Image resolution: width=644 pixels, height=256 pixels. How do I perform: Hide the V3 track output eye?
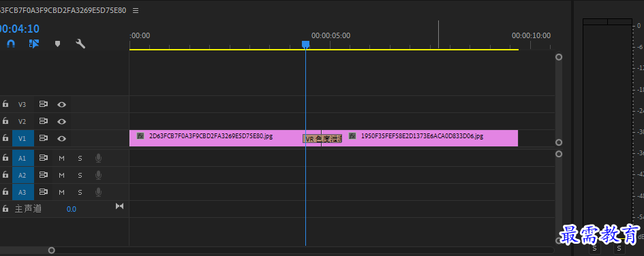tap(61, 105)
